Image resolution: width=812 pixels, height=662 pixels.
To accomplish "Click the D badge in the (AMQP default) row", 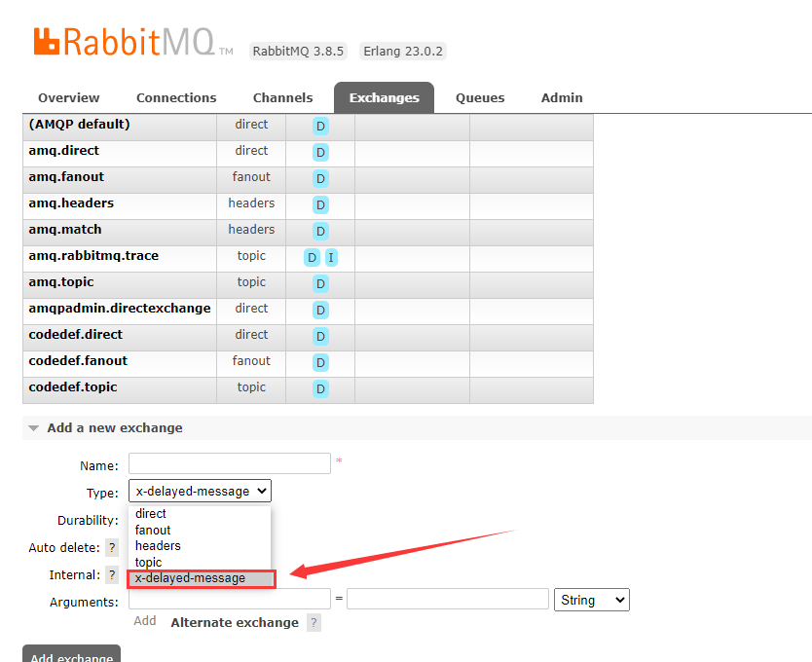I will [320, 127].
